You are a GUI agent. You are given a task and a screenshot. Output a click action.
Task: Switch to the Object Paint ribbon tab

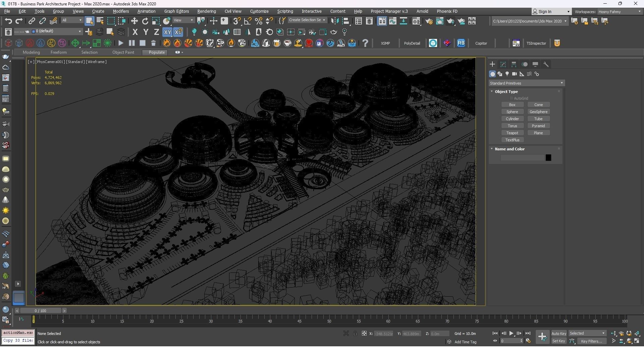point(123,52)
